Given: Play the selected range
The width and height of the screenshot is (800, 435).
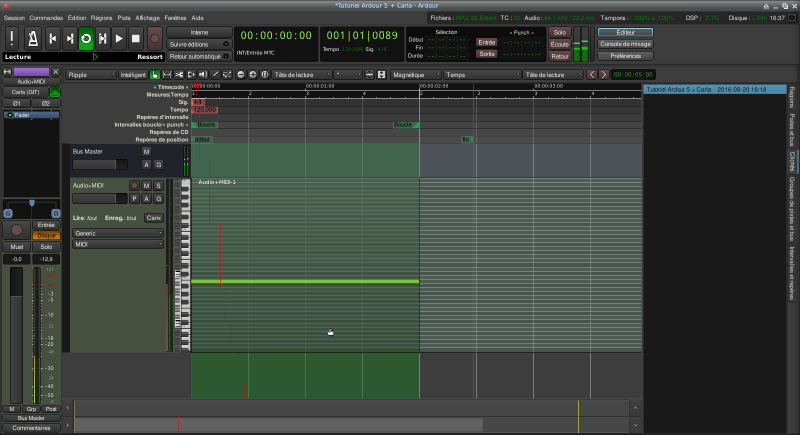Looking at the screenshot, I should 103,39.
